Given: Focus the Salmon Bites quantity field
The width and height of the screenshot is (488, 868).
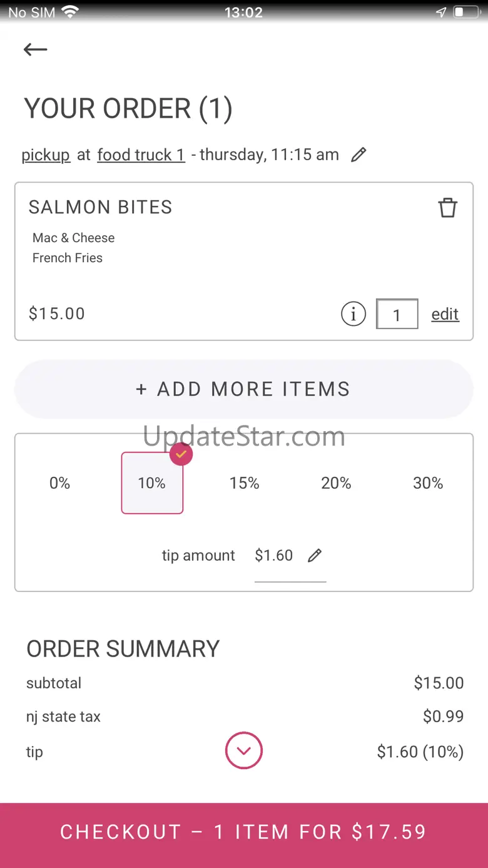Looking at the screenshot, I should pos(397,314).
